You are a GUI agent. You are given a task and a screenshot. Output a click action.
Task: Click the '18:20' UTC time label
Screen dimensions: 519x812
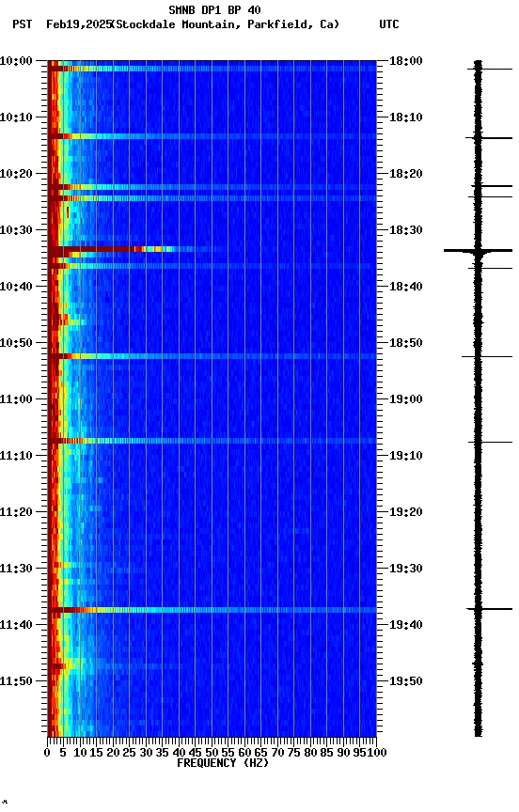pos(406,174)
